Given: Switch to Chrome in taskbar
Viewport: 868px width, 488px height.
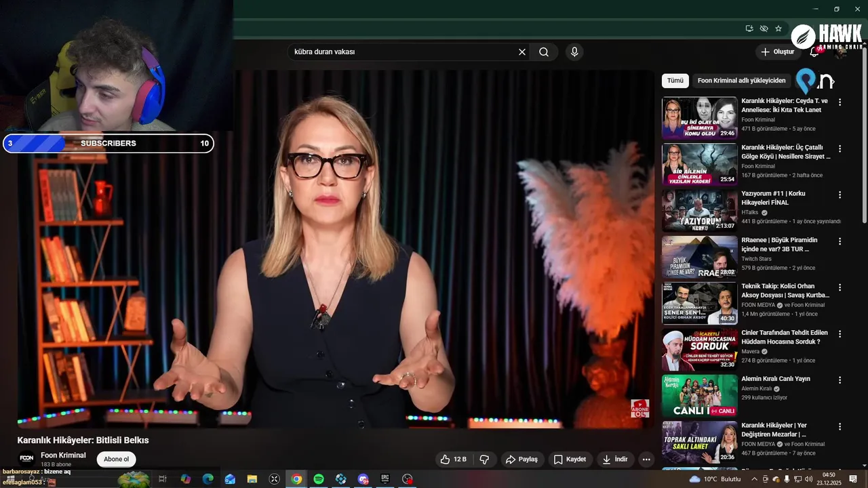Looking at the screenshot, I should [296, 479].
